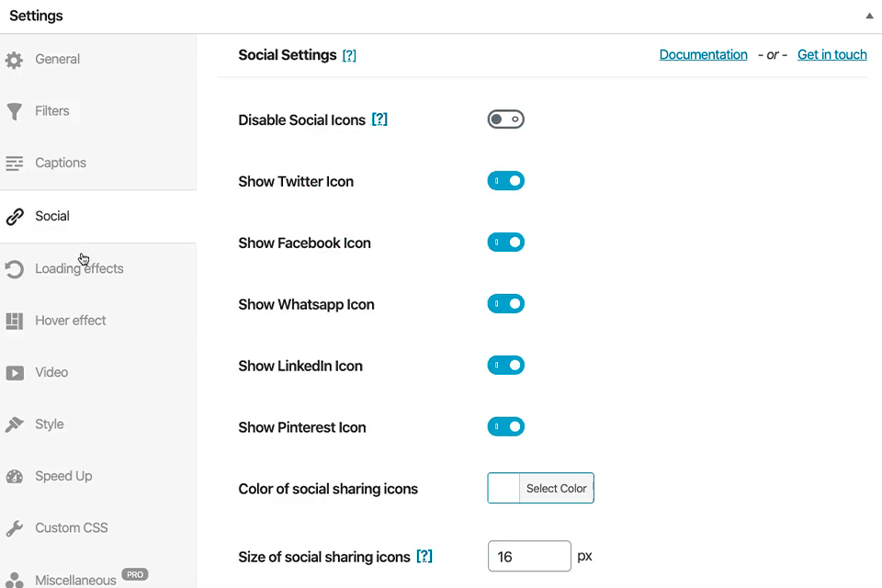Turn off Show Twitter Icon
The image size is (882, 588).
[505, 180]
